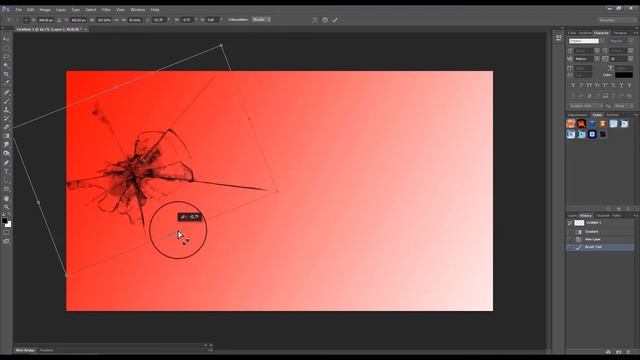The image size is (640, 360).
Task: Open the font size dropdown arrow
Action: pyautogui.click(x=597, y=51)
